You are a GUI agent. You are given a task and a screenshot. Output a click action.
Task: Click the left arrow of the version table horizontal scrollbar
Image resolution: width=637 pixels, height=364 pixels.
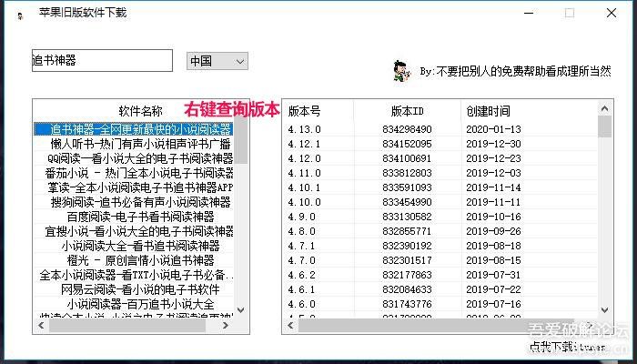tap(290, 326)
